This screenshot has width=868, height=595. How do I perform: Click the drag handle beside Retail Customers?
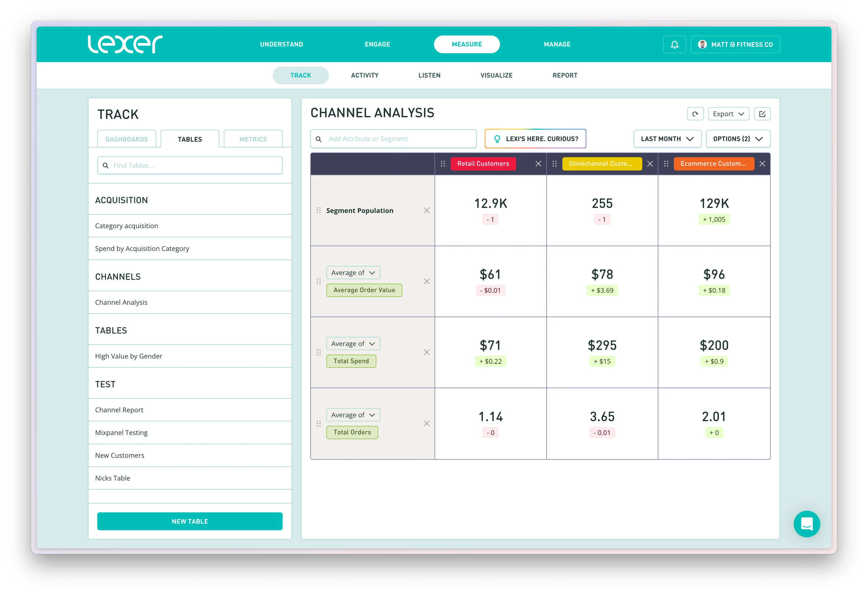(x=443, y=164)
